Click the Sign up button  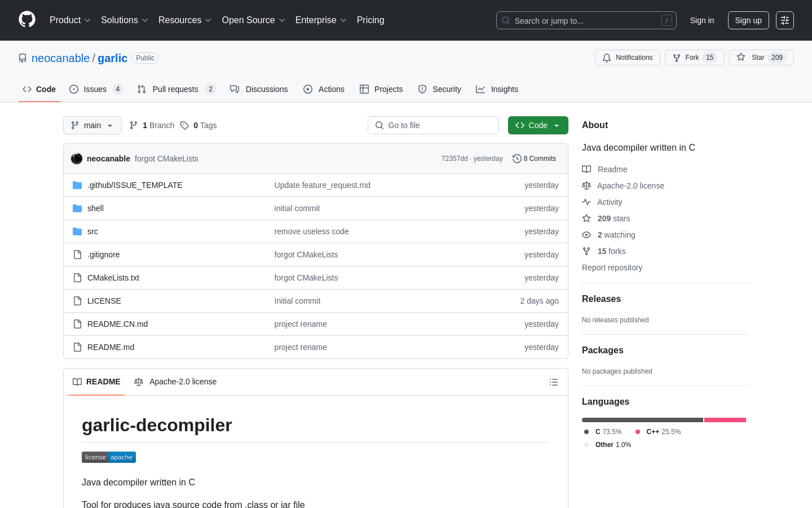[x=748, y=20]
